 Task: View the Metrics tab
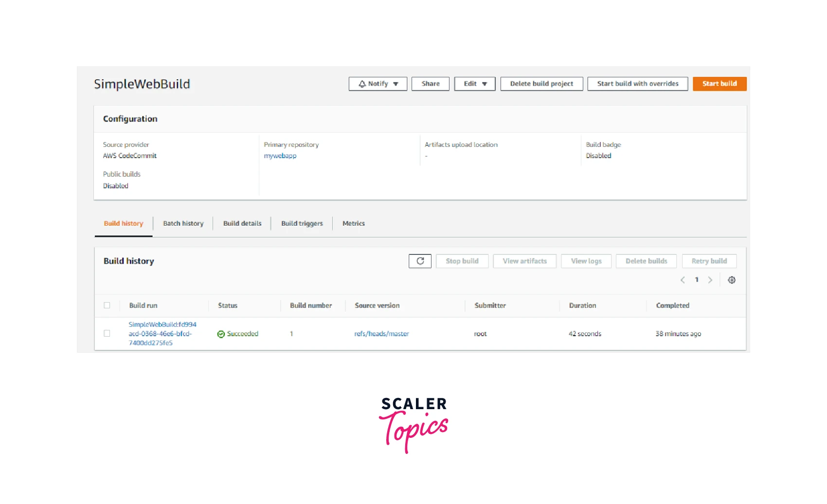click(353, 224)
